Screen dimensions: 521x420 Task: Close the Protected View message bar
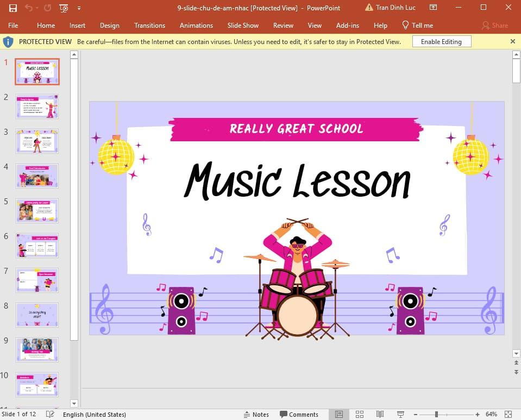coord(512,41)
